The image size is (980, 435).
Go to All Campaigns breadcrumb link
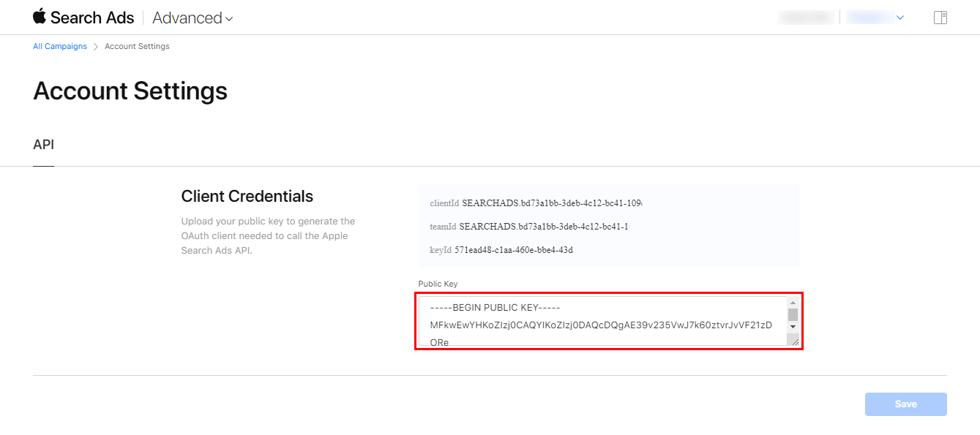(x=60, y=46)
